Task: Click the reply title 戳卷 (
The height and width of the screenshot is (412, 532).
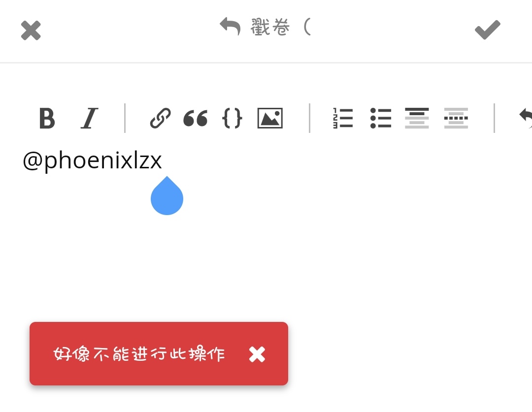Action: click(x=281, y=27)
